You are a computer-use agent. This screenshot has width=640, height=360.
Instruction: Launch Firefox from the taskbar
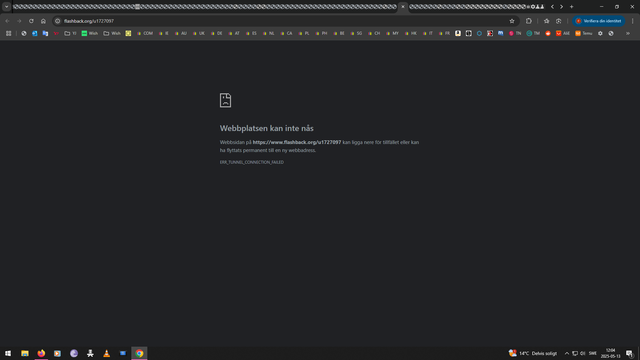41,353
